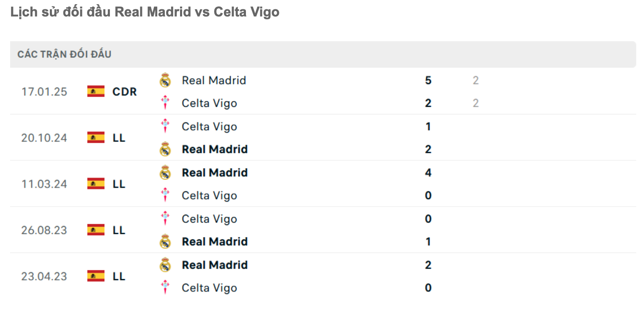Click Real Madrid score 4 on 11.03.24
The width and height of the screenshot is (644, 310).
pos(428,172)
